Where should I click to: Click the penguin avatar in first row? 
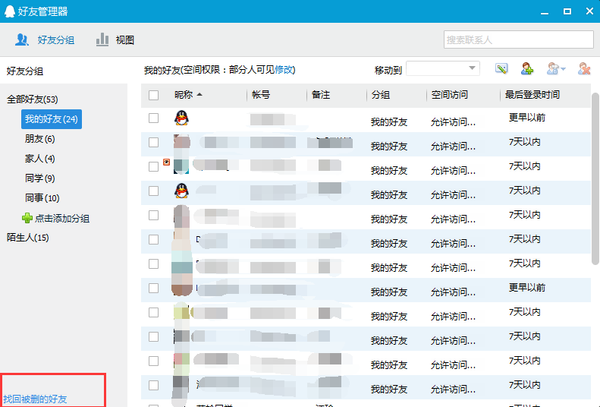coord(181,118)
